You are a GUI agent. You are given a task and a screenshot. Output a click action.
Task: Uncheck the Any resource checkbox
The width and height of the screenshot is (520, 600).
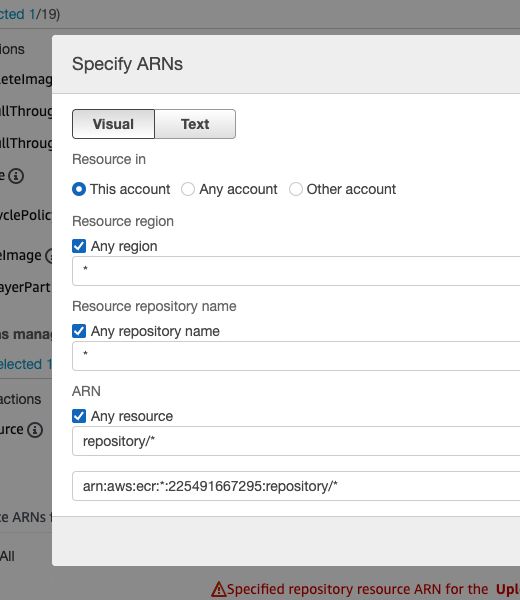pos(79,416)
